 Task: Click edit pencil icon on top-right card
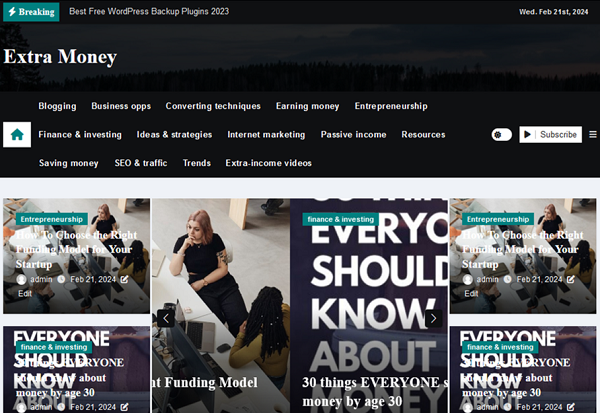click(571, 279)
